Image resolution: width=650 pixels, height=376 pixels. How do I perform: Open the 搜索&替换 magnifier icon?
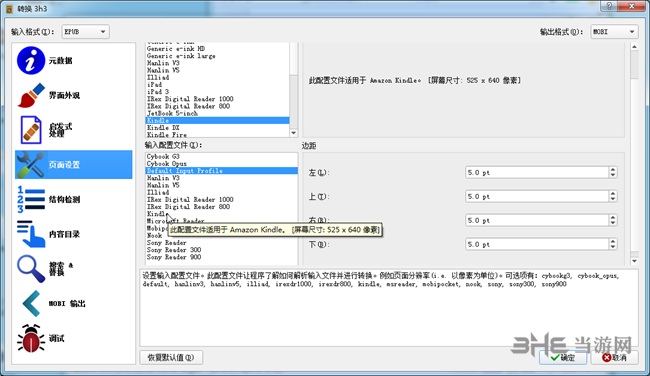click(x=31, y=269)
